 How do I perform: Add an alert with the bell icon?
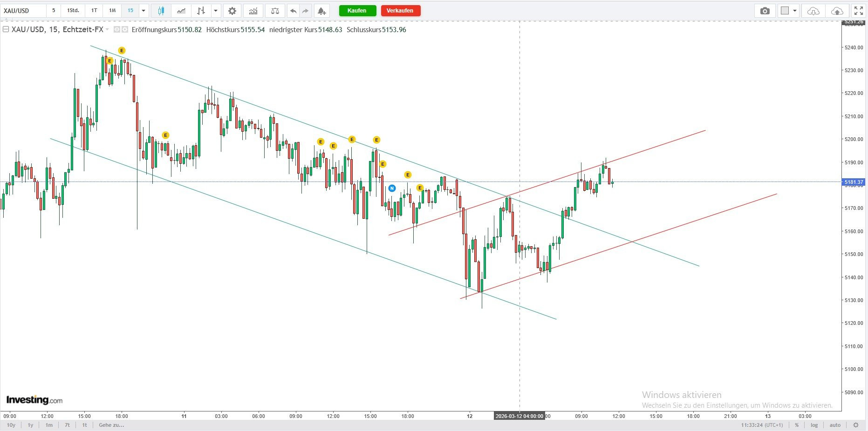321,11
